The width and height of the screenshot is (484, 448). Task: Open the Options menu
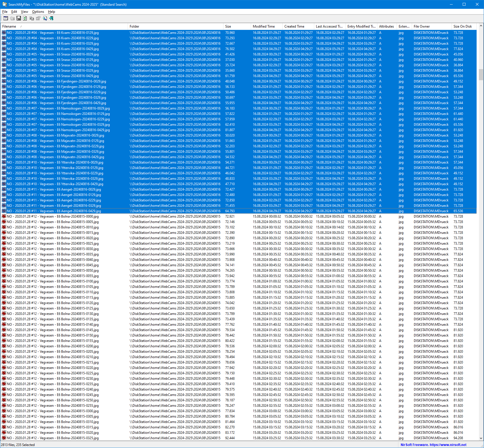point(38,12)
